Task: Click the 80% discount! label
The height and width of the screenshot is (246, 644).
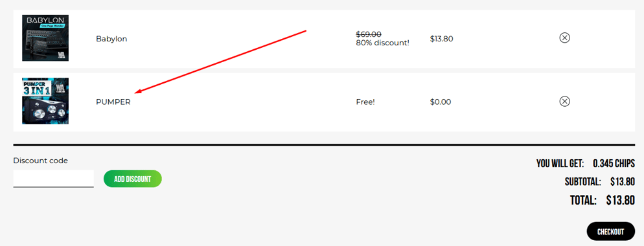Action: (x=382, y=43)
